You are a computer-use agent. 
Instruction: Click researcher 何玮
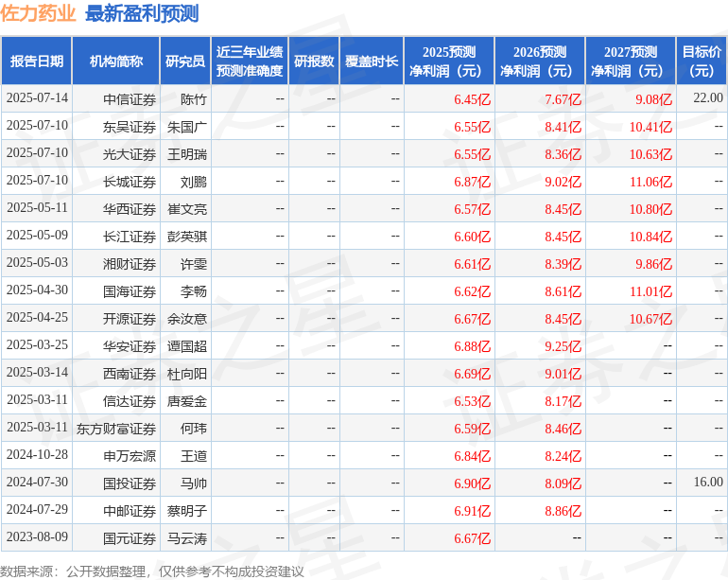pos(194,428)
